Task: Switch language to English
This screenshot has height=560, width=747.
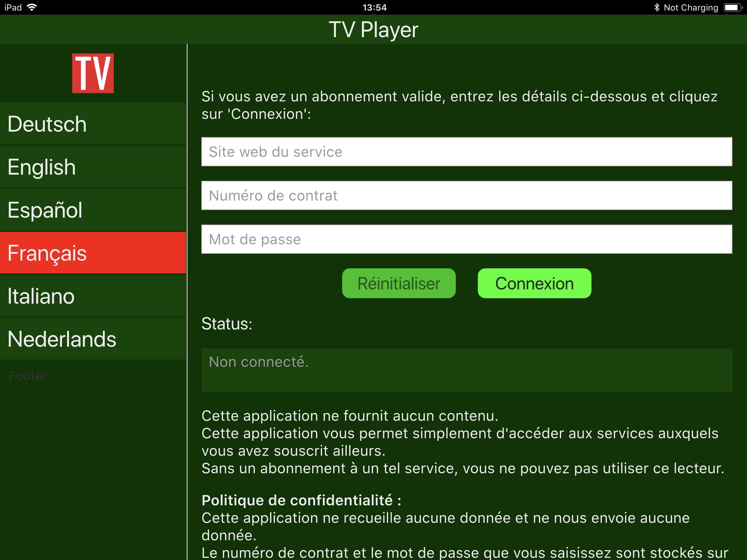Action: click(x=93, y=167)
